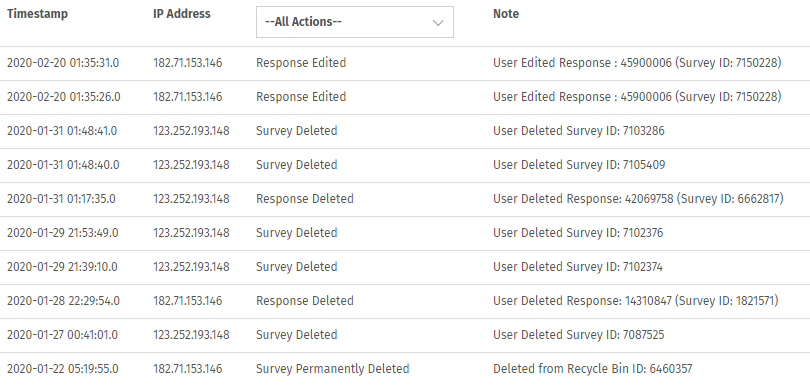
Task: Click IP 182.71.153.146 in 22:29:54.0 row
Action: (188, 301)
